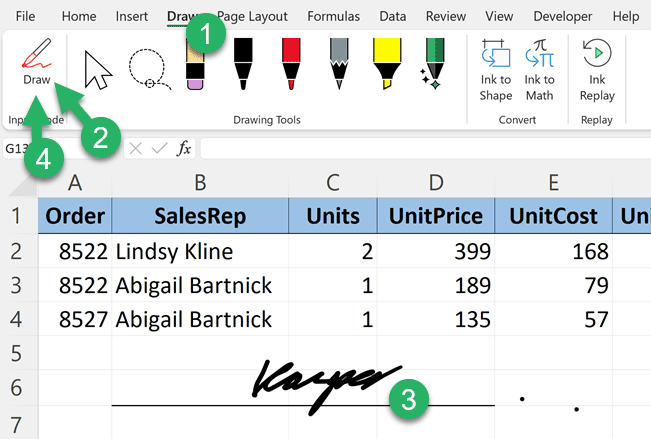The width and height of the screenshot is (651, 439).
Task: Open the Developer tab
Action: 563,16
